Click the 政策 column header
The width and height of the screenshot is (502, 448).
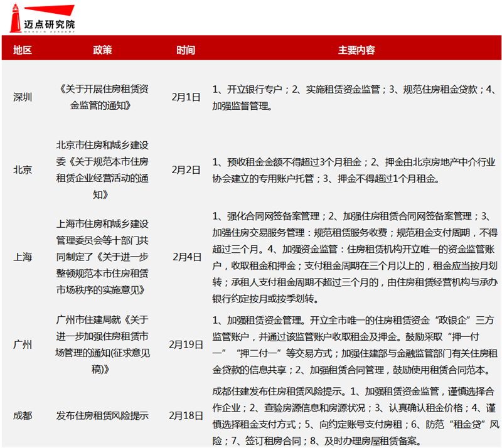click(104, 49)
